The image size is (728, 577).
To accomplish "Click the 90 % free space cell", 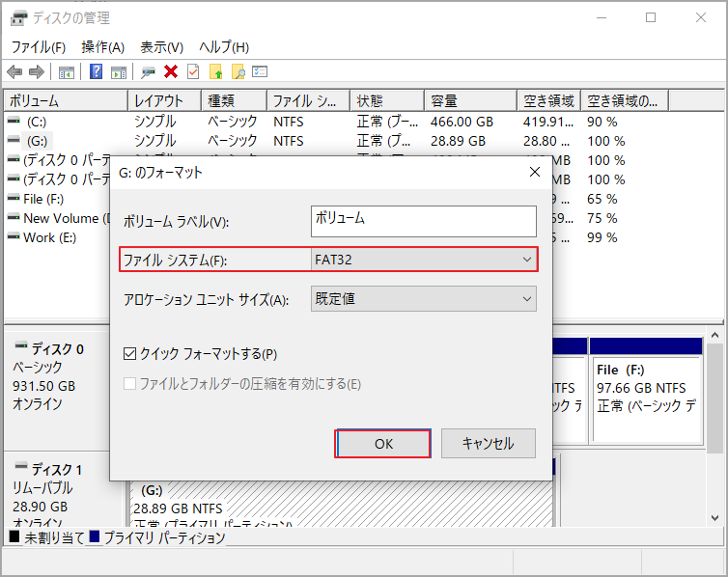I will (x=602, y=122).
